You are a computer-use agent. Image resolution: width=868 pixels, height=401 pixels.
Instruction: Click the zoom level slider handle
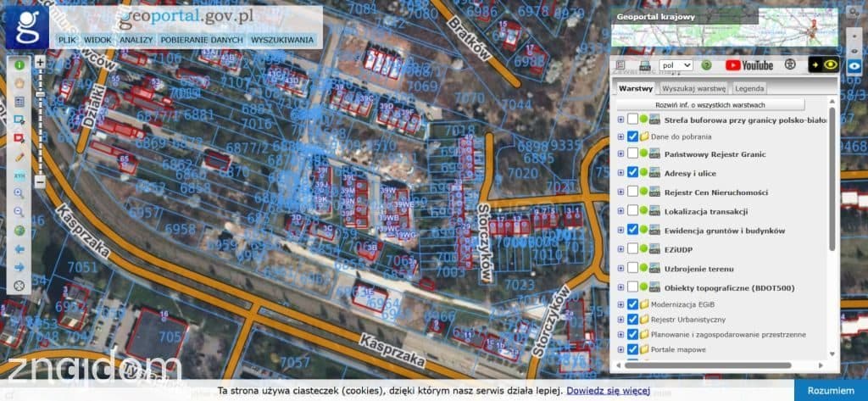[40, 95]
